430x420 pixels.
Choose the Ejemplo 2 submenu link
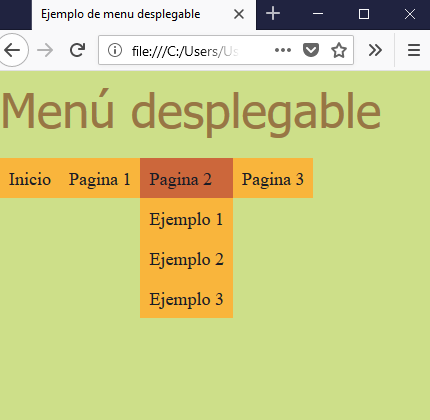[x=186, y=258]
